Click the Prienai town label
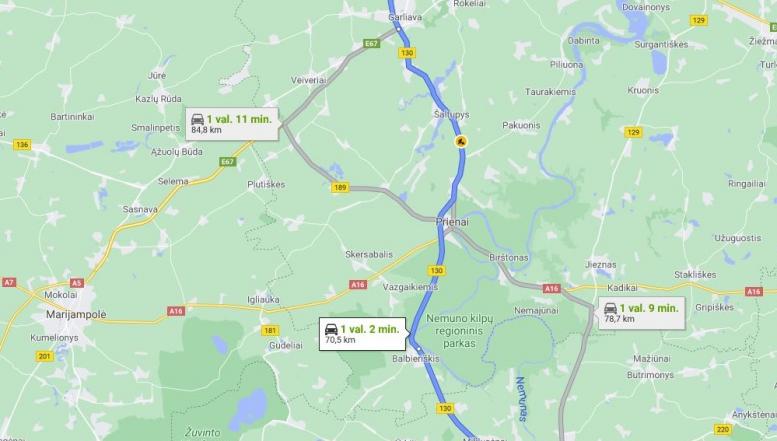Screen dimensions: 777x441 point(452,222)
